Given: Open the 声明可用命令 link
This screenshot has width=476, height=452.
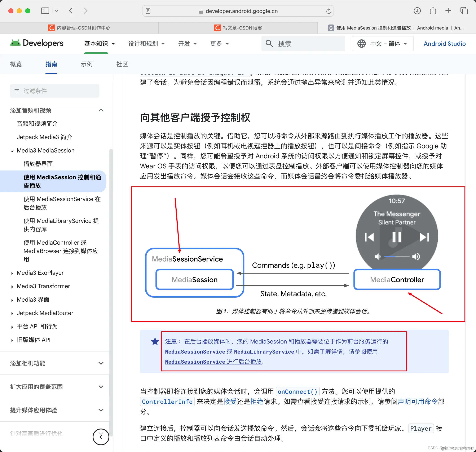Looking at the screenshot, I should pos(417,402).
